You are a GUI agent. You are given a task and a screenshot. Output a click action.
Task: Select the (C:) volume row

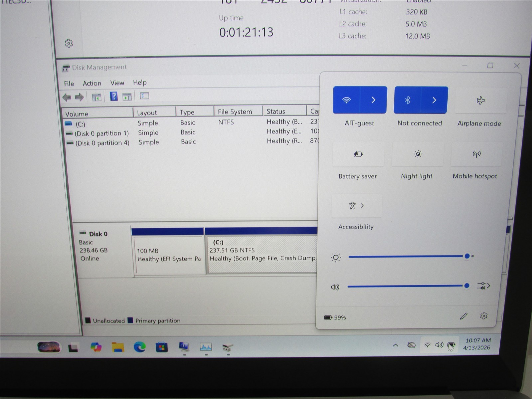[191, 123]
